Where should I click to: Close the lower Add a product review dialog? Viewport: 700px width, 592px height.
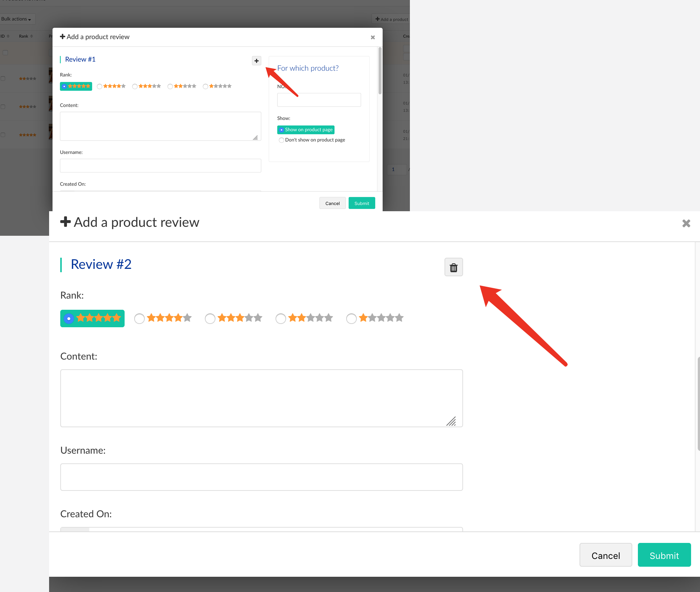[x=686, y=223]
